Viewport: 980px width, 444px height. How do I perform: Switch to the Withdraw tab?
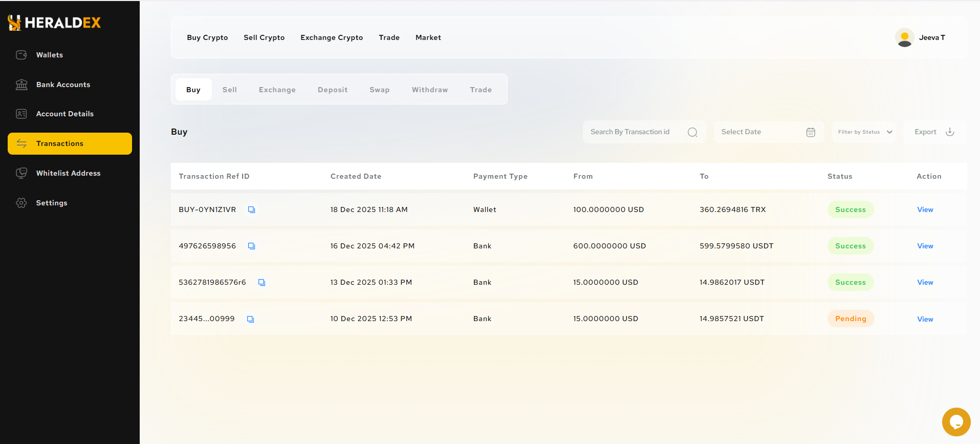429,90
